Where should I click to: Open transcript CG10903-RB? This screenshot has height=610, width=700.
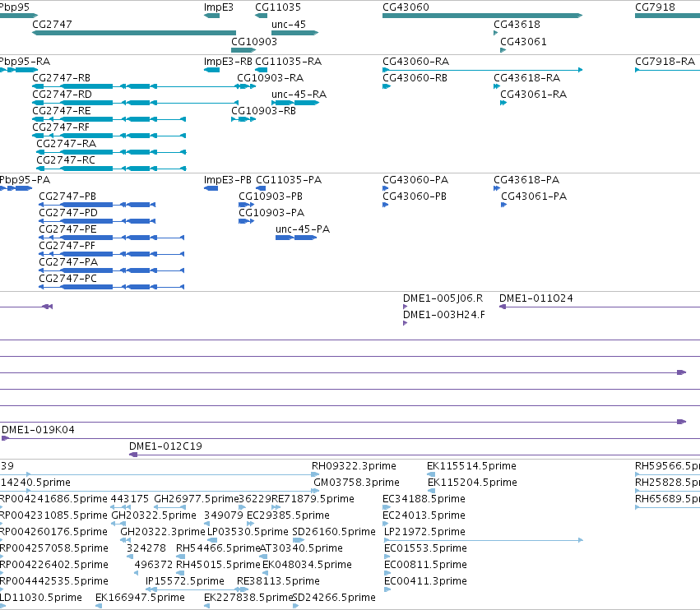263,111
